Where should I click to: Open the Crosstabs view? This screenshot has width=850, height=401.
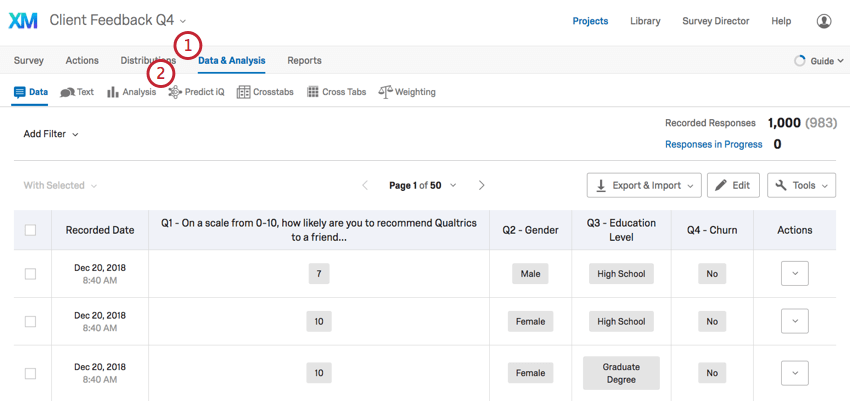(265, 92)
